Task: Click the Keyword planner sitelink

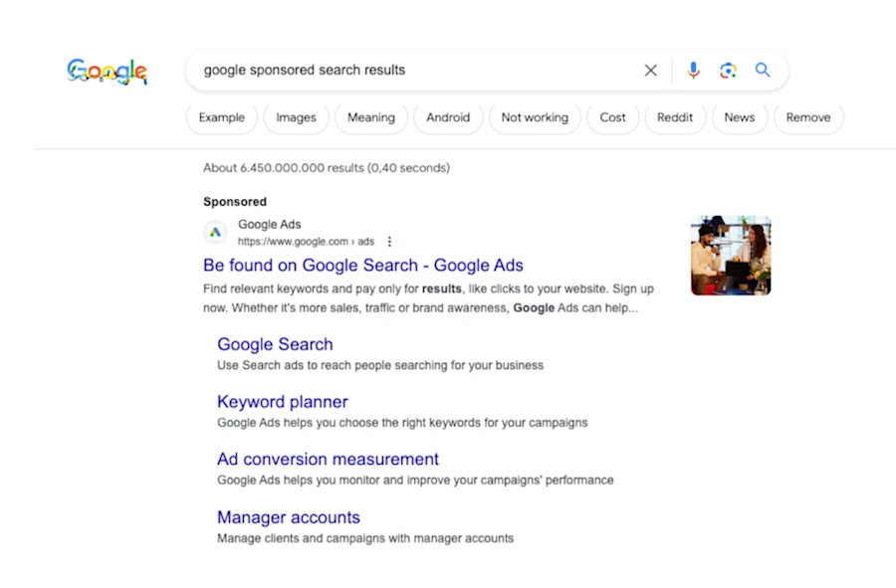Action: tap(282, 401)
